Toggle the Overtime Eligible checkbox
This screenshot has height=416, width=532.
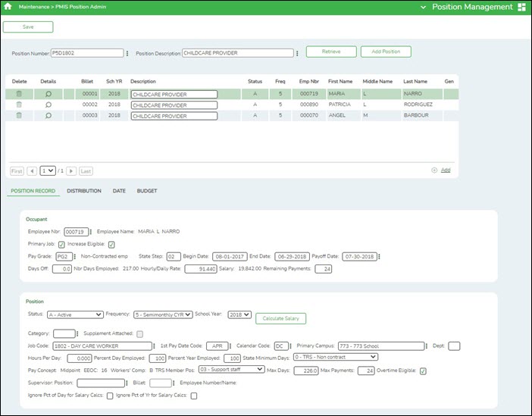[x=423, y=371]
